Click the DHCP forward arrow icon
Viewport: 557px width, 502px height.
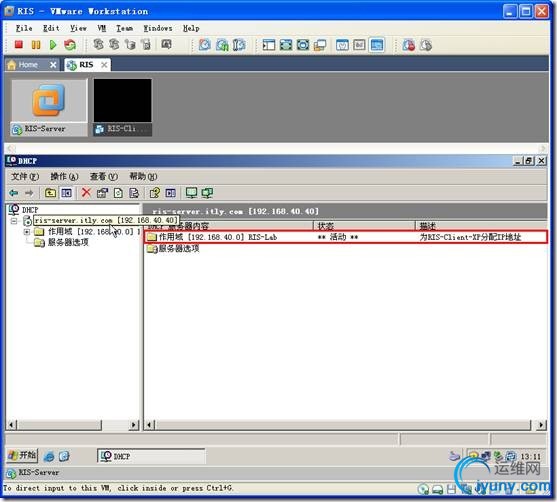pyautogui.click(x=29, y=193)
